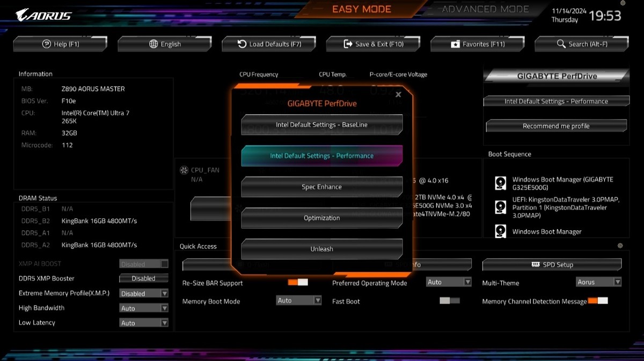Click the Windows Boot Manager (GIGABYTE) disk icon
Viewport: 644px width, 361px height.
tap(500, 183)
